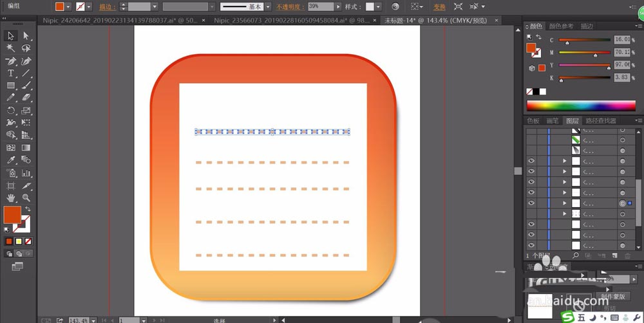Expand the dashed-thumbnail layer row triangle
The height and width of the screenshot is (323, 644).
tap(564, 214)
